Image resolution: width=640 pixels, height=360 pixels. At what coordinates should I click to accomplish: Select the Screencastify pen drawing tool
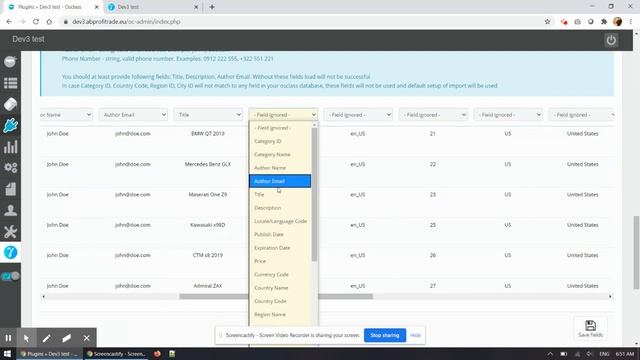pos(46,338)
